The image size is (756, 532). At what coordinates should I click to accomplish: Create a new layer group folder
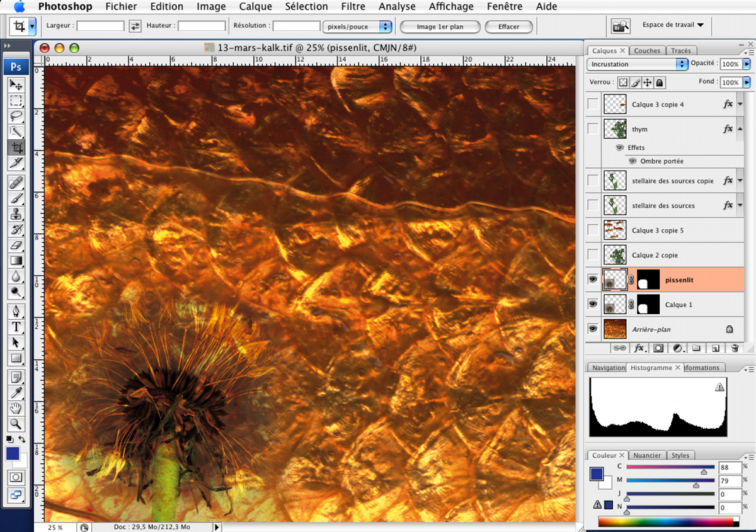(696, 348)
